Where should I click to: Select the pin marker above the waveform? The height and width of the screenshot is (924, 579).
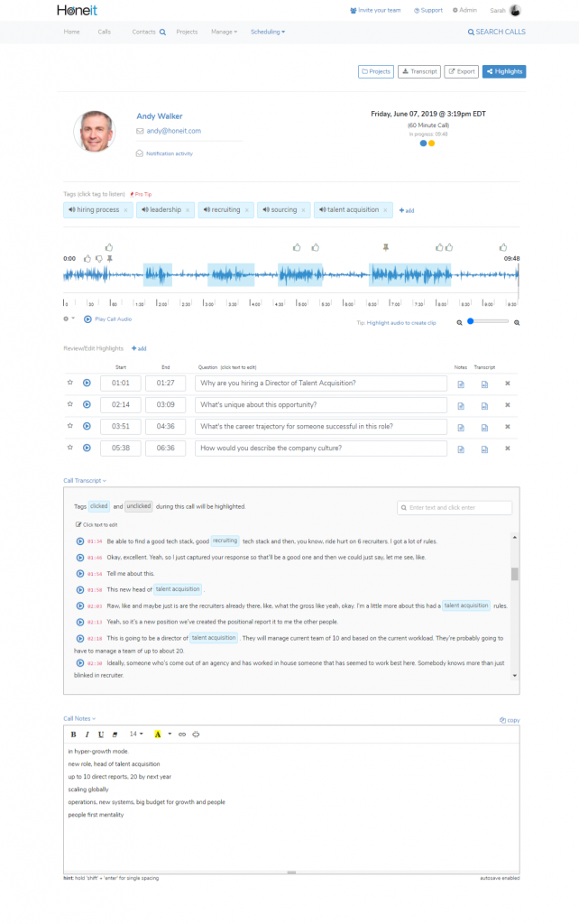pyautogui.click(x=386, y=247)
